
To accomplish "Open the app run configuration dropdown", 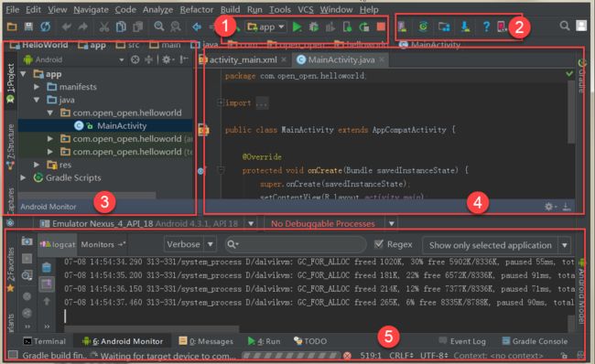I will coord(265,27).
